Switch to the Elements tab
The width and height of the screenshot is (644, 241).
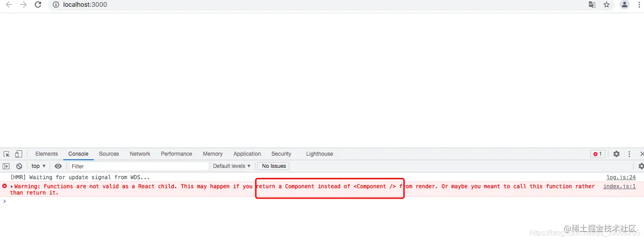pyautogui.click(x=46, y=154)
